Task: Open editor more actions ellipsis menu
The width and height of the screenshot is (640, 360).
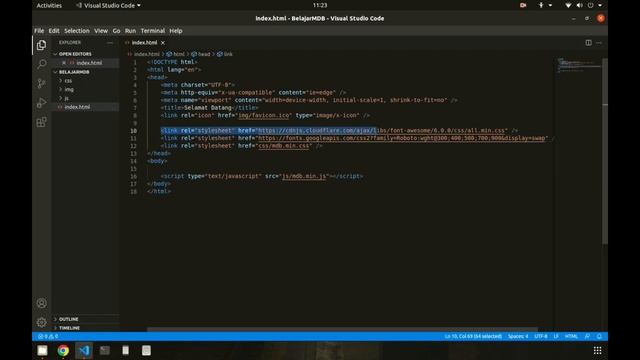Action: pyautogui.click(x=599, y=42)
